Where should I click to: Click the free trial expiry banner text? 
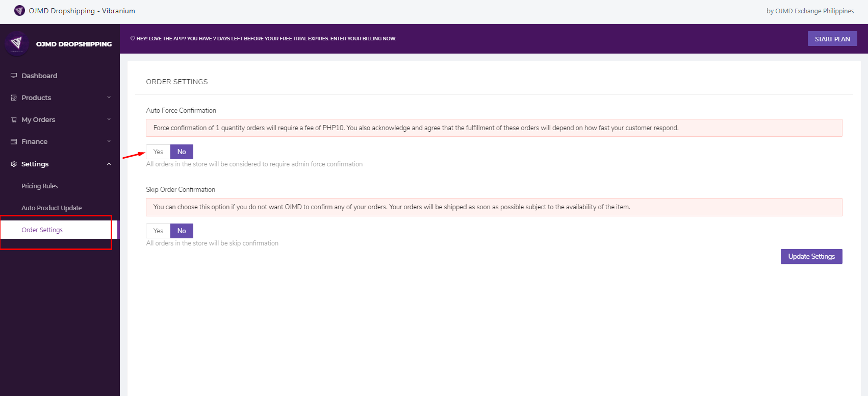coord(266,39)
